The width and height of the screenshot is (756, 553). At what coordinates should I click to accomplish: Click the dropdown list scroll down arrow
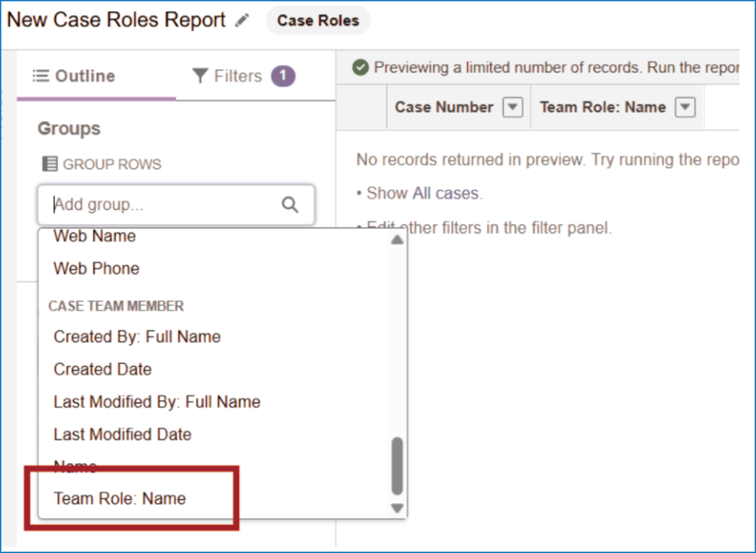[x=397, y=508]
